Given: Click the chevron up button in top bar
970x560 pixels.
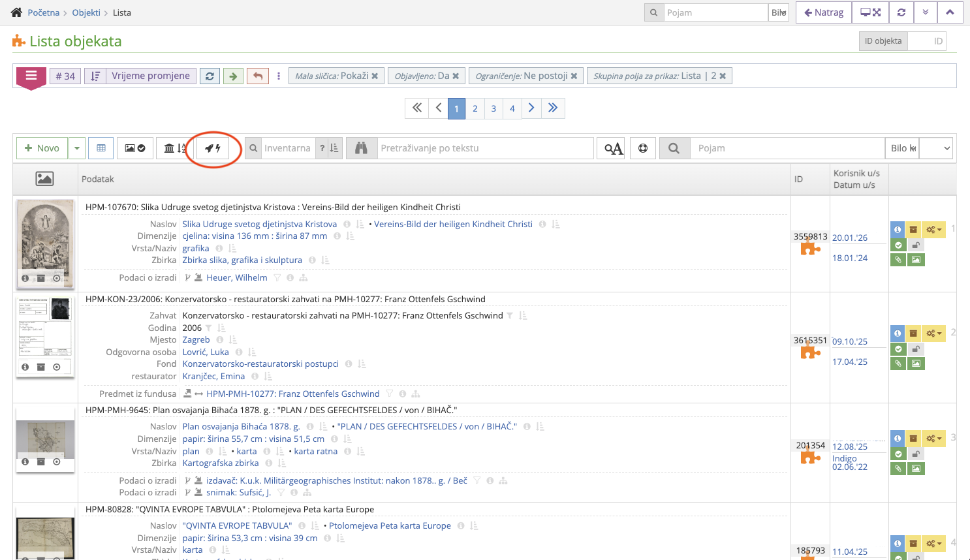Looking at the screenshot, I should tap(950, 12).
